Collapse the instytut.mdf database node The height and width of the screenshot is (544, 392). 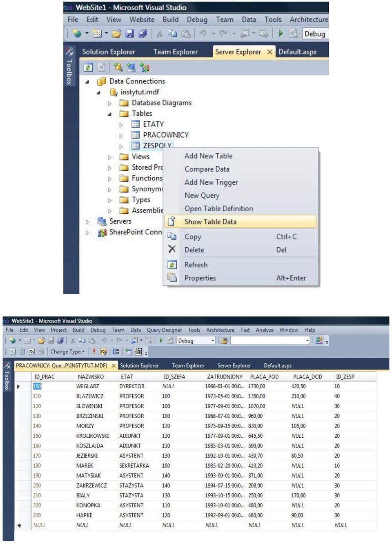98,93
